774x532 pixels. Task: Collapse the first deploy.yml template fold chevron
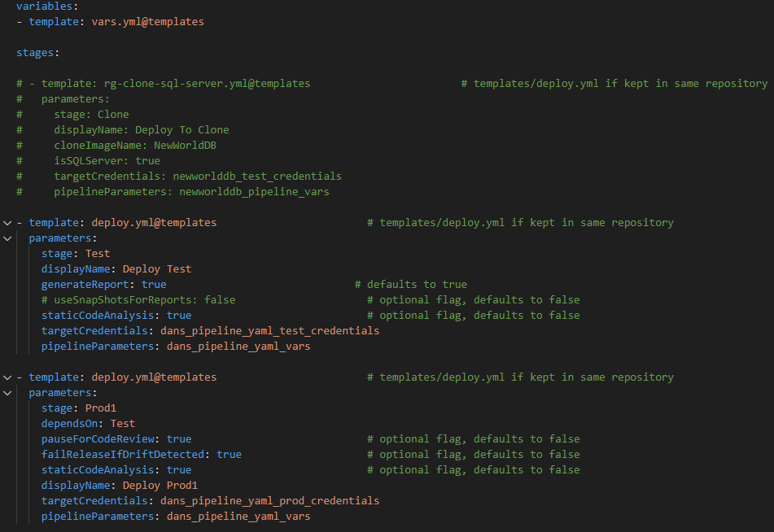[7, 223]
